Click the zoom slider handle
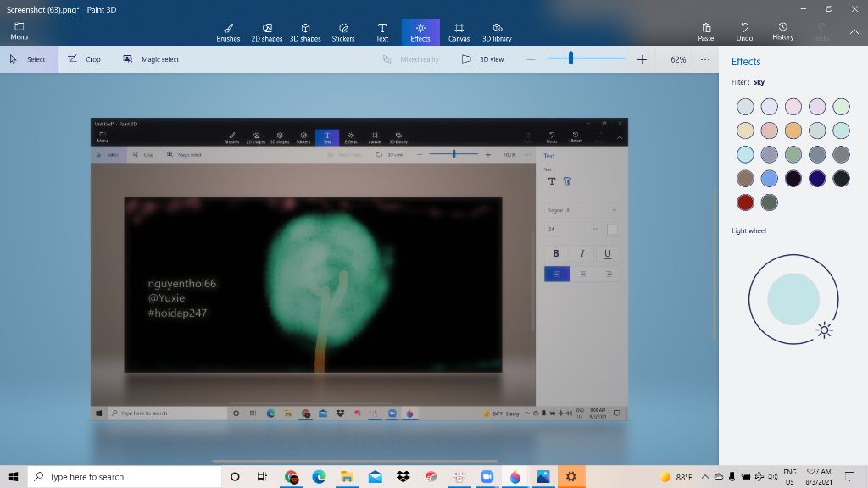Image resolution: width=868 pixels, height=488 pixels. click(x=570, y=58)
